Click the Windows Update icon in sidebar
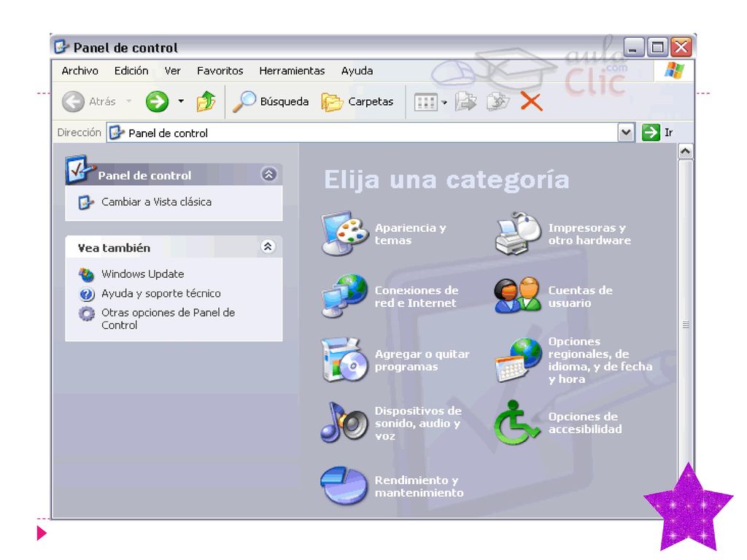The width and height of the screenshot is (747, 560). click(86, 274)
